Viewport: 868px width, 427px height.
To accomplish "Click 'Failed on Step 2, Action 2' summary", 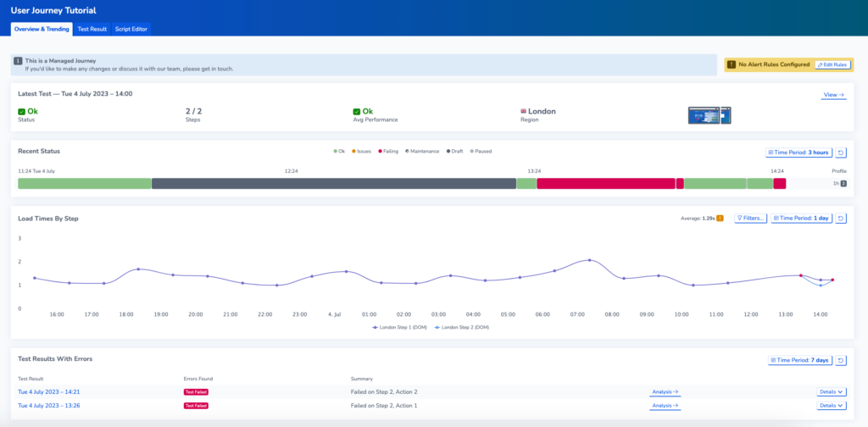I will [x=384, y=391].
